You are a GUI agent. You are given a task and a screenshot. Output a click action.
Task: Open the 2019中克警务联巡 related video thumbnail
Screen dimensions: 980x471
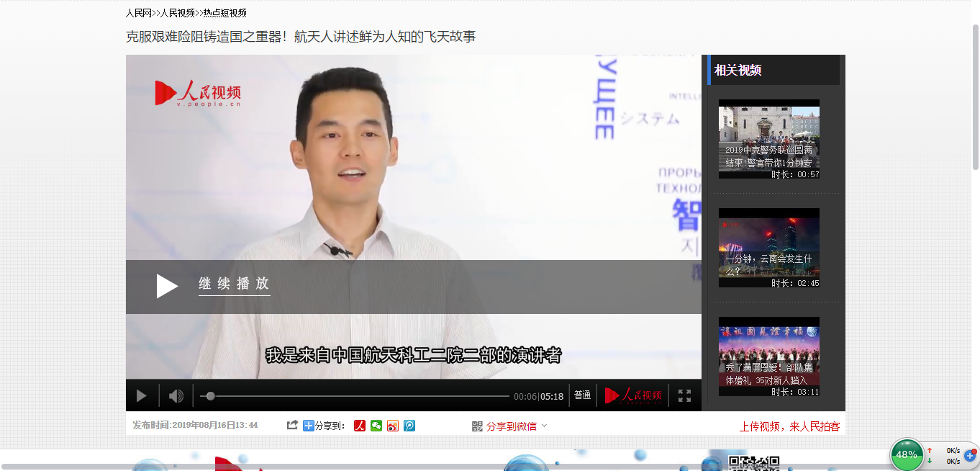pyautogui.click(x=768, y=138)
